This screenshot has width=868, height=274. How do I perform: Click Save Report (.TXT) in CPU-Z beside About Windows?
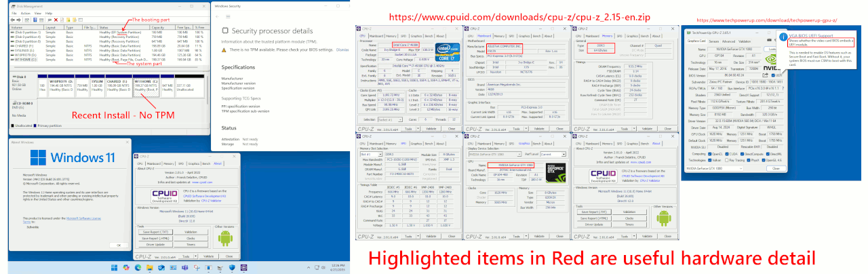coord(155,232)
